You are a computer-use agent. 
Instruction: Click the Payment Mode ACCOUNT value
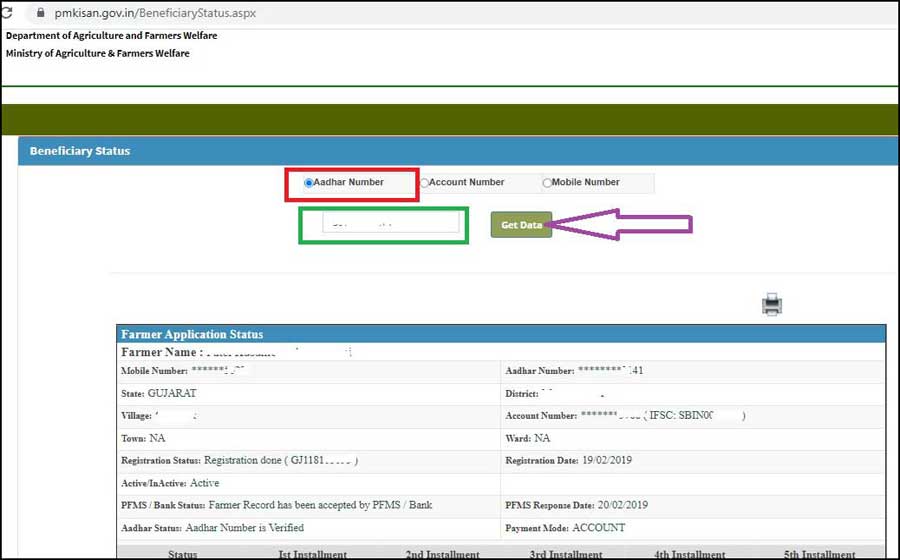pyautogui.click(x=599, y=528)
